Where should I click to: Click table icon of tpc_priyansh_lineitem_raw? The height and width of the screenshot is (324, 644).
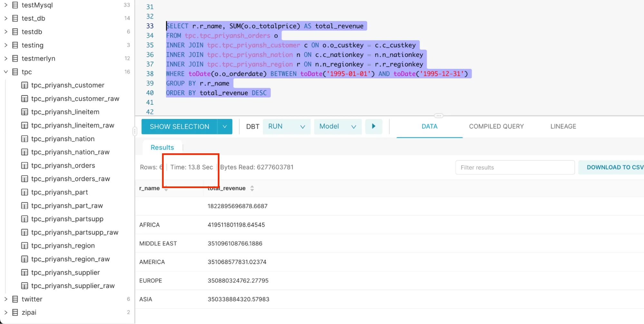24,125
